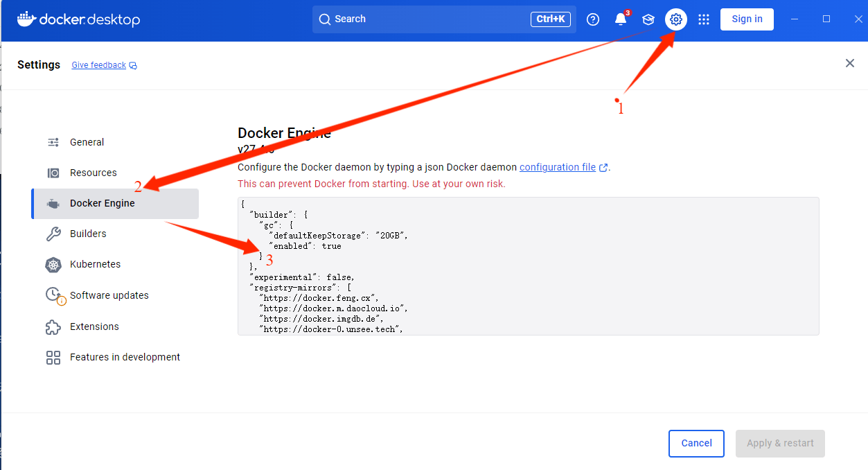
Task: Open the configuration file link
Action: coord(558,167)
